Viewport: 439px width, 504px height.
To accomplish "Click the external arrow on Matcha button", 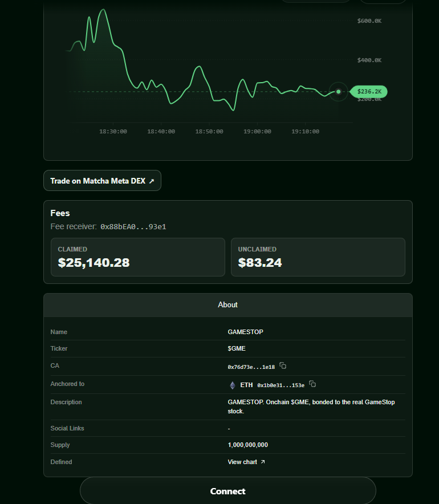I will pos(151,181).
